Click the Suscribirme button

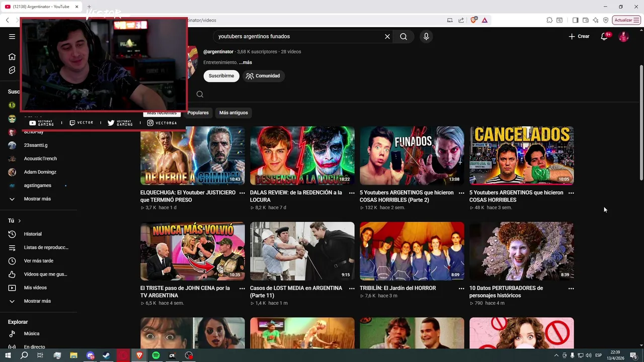click(x=221, y=76)
